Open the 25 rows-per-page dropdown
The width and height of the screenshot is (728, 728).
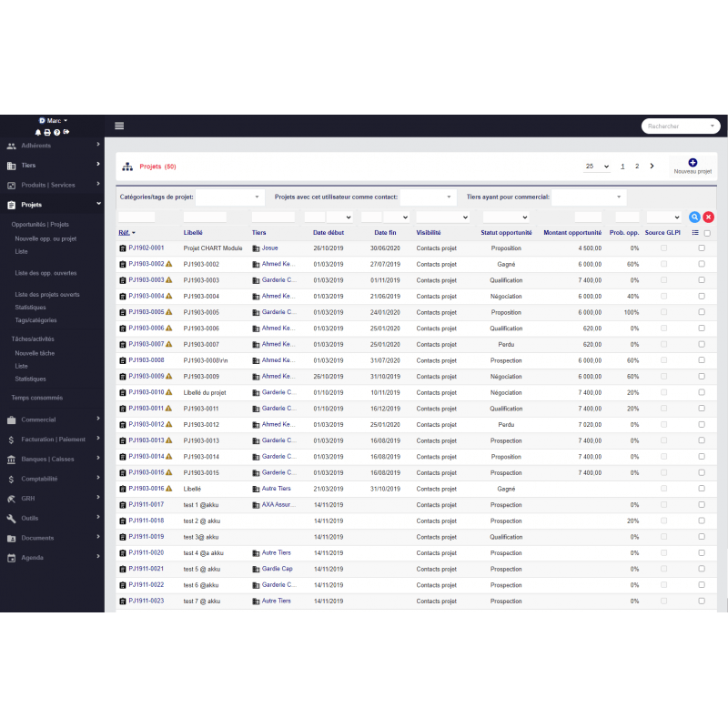[597, 167]
